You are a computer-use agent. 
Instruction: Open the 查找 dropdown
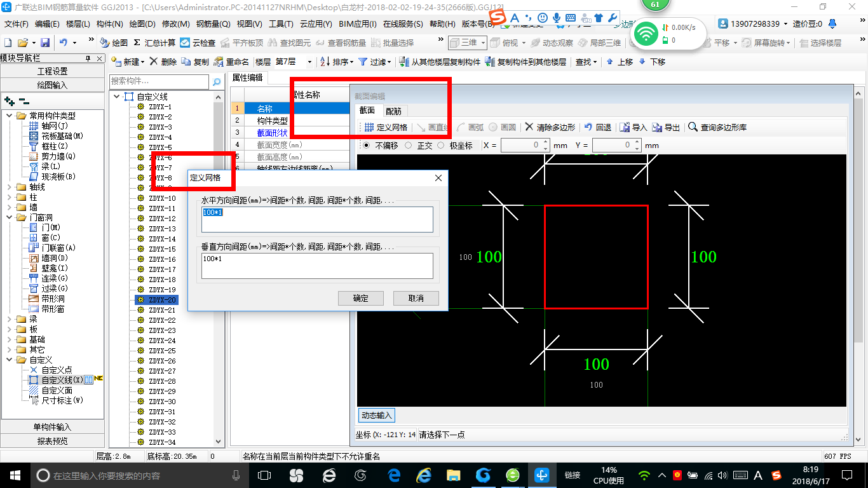(586, 62)
